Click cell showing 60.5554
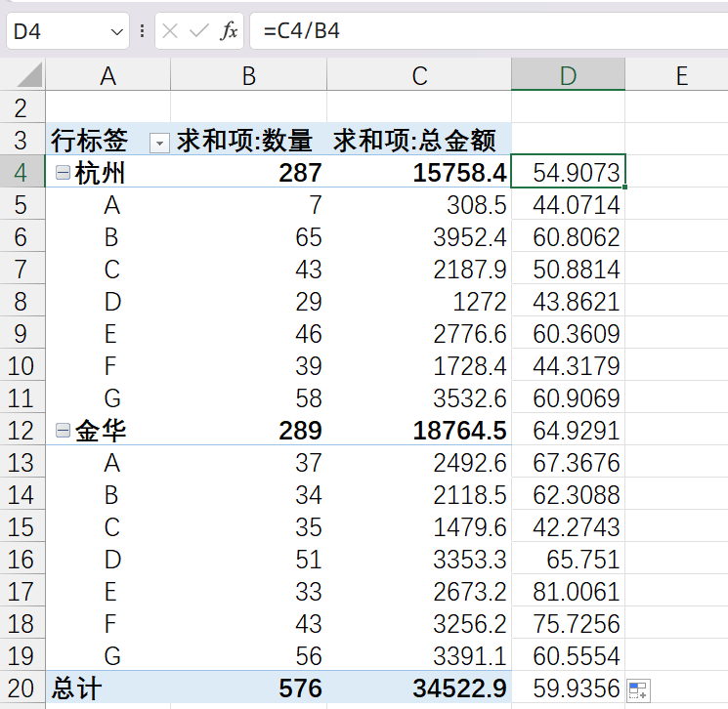This screenshot has width=728, height=709. pos(569,655)
